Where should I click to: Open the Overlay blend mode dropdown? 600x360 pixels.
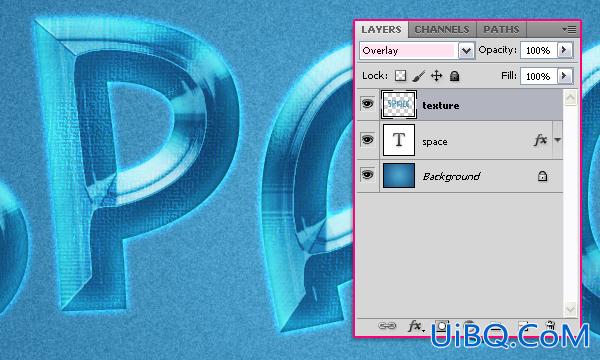click(466, 50)
